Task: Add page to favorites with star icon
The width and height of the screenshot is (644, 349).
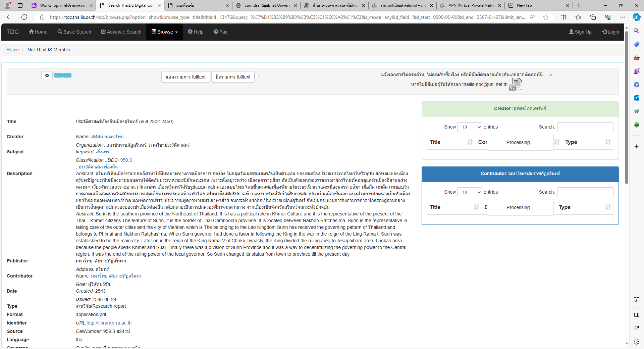Action: pos(546,17)
